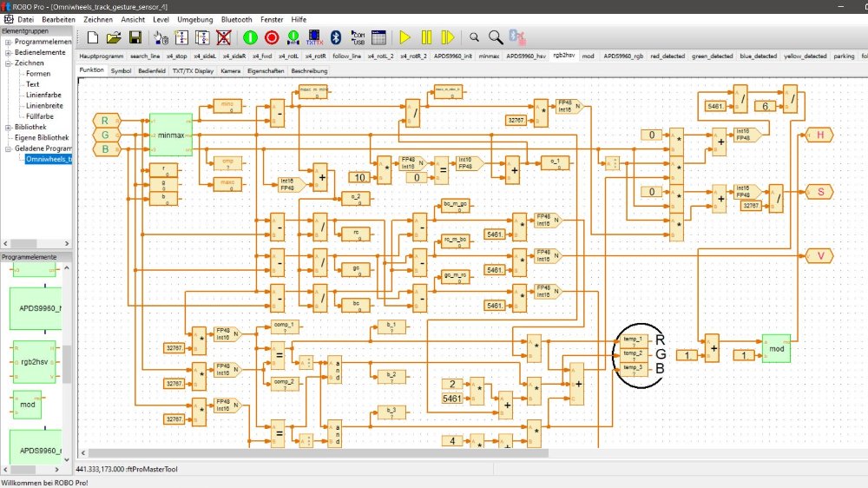Open the Bluetooth settings toolbar icon
868x488 pixels.
tap(335, 37)
